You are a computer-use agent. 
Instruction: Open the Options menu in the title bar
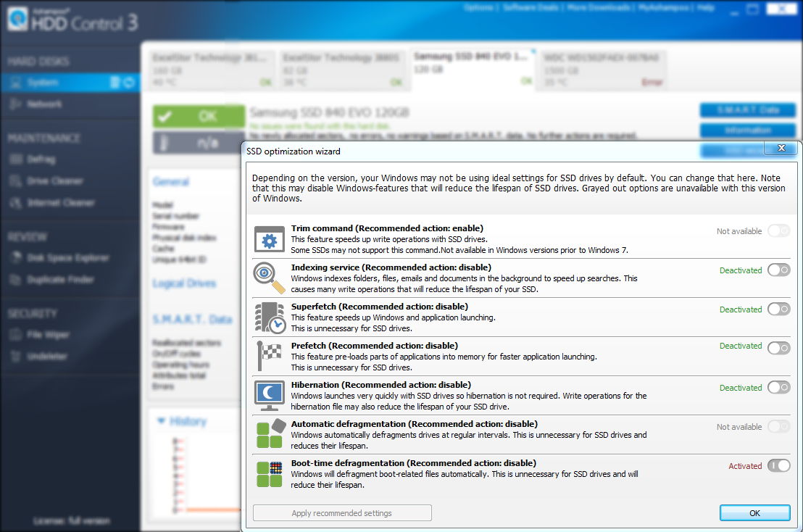tap(479, 7)
